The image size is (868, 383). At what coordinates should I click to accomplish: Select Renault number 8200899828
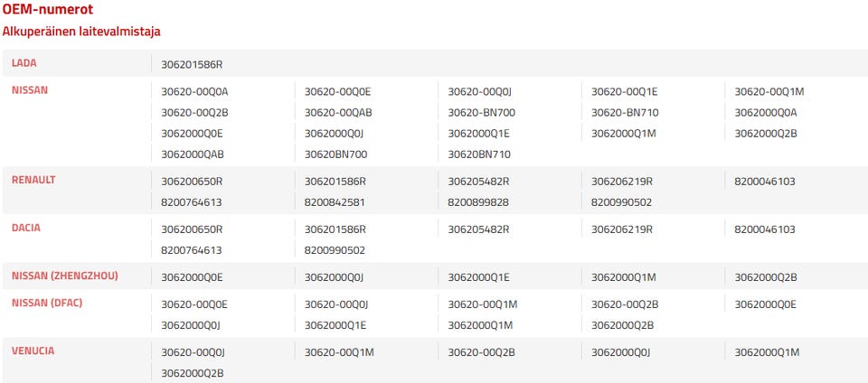tap(478, 201)
